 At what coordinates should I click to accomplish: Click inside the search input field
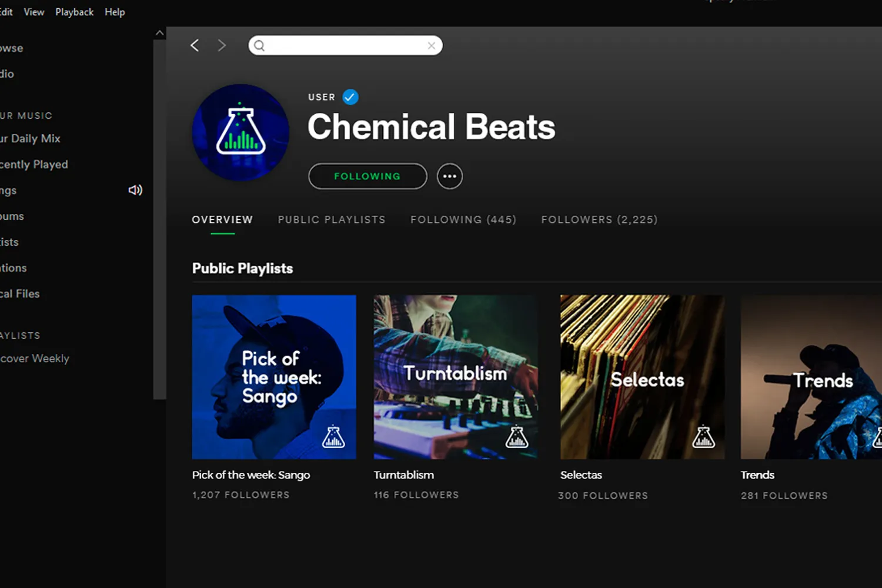(346, 46)
